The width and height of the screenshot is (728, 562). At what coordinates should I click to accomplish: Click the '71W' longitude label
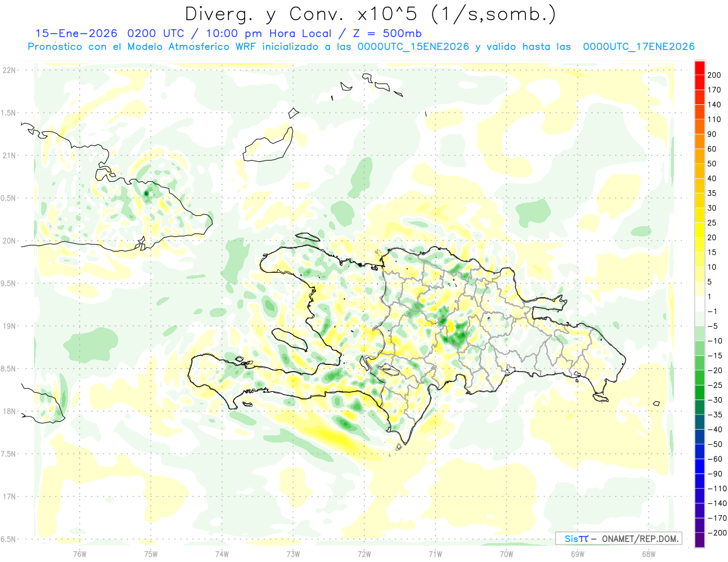pyautogui.click(x=435, y=554)
